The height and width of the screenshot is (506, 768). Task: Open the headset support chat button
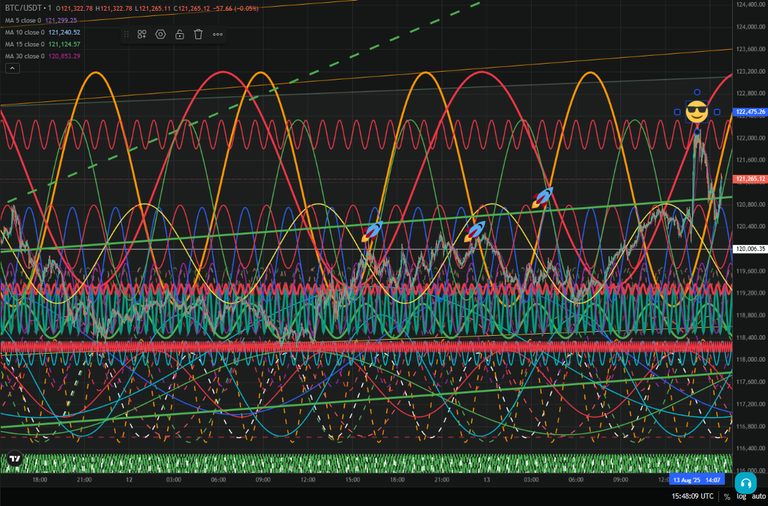745,483
